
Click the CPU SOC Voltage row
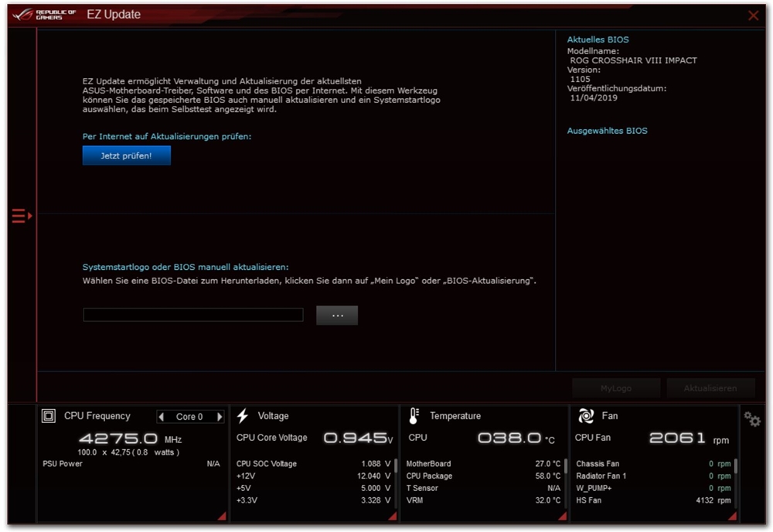click(313, 463)
